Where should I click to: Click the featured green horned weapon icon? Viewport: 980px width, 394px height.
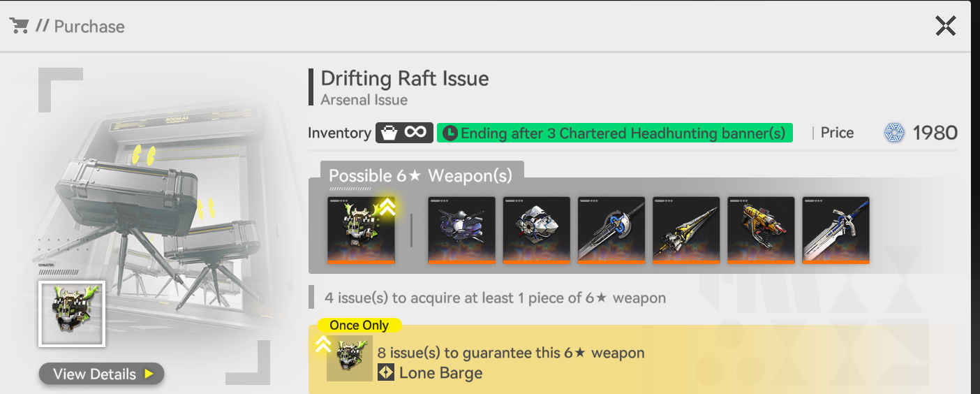361,231
